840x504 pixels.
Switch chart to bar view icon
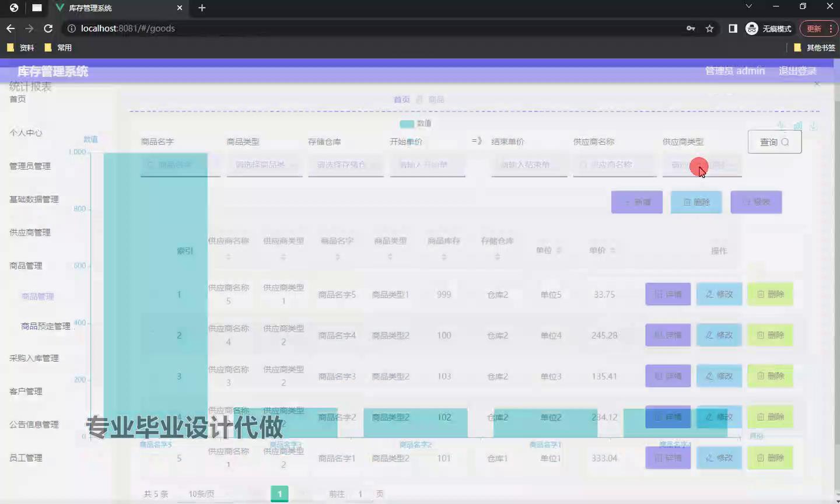click(x=797, y=125)
